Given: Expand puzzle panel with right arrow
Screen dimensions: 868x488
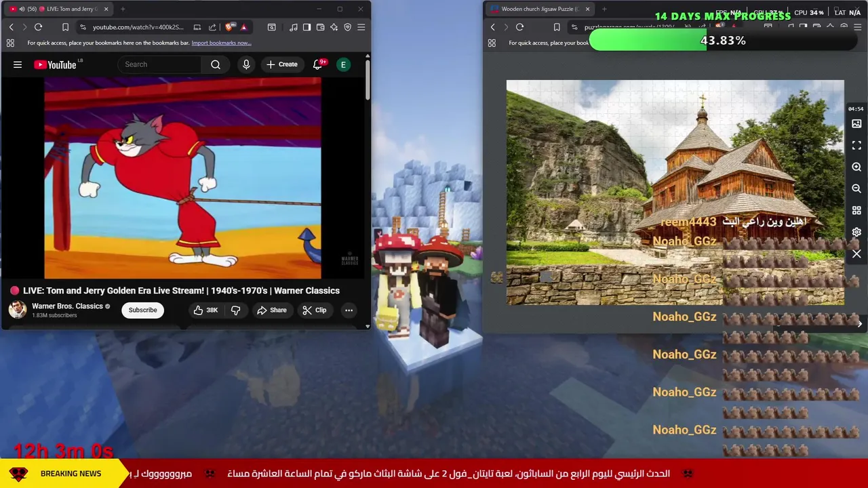Looking at the screenshot, I should pos(859,324).
